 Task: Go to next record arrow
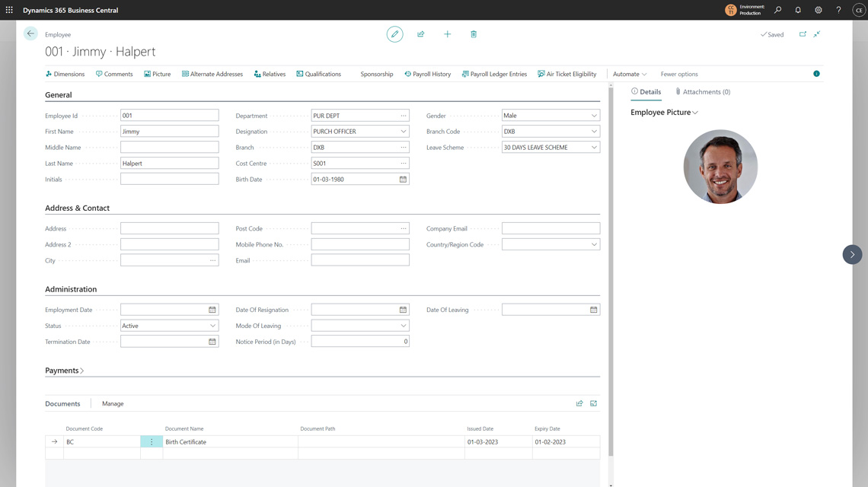pos(853,255)
